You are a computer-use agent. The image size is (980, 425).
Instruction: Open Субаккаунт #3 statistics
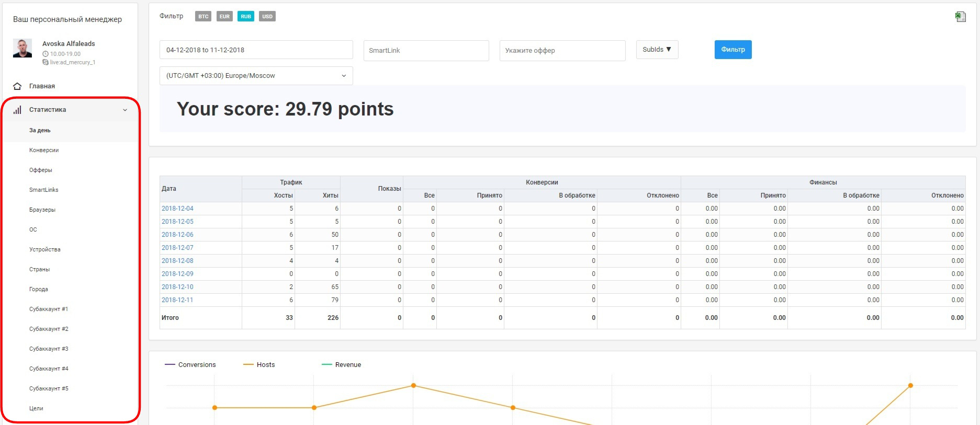click(49, 349)
